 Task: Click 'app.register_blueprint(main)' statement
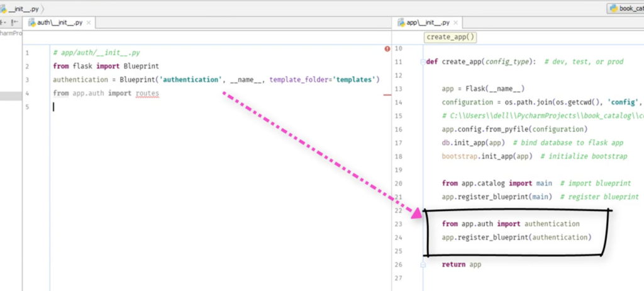click(x=497, y=197)
